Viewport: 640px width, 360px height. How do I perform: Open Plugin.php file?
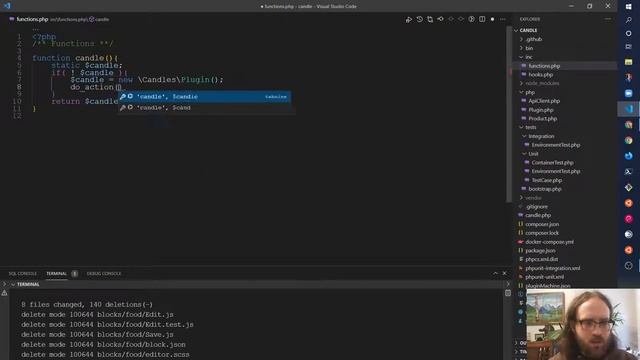coord(541,110)
